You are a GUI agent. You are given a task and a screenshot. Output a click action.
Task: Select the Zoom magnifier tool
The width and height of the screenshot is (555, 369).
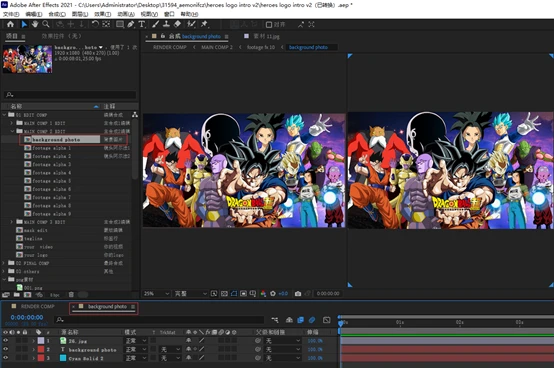pyautogui.click(x=46, y=24)
